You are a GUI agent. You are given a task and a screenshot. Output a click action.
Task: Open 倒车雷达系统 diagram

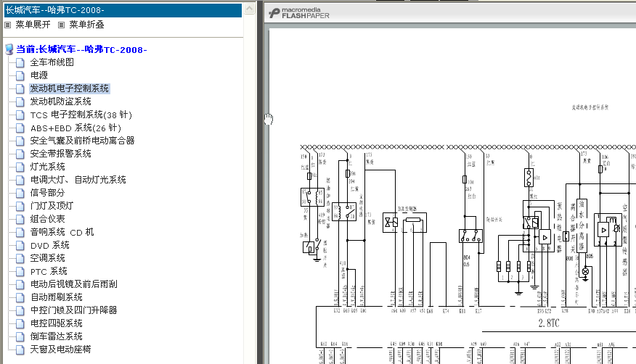point(57,336)
